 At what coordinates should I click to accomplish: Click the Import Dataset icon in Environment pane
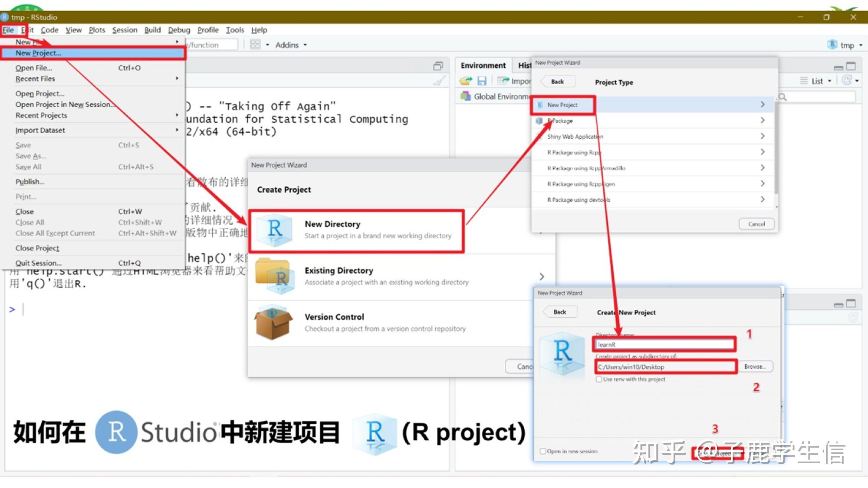[502, 80]
